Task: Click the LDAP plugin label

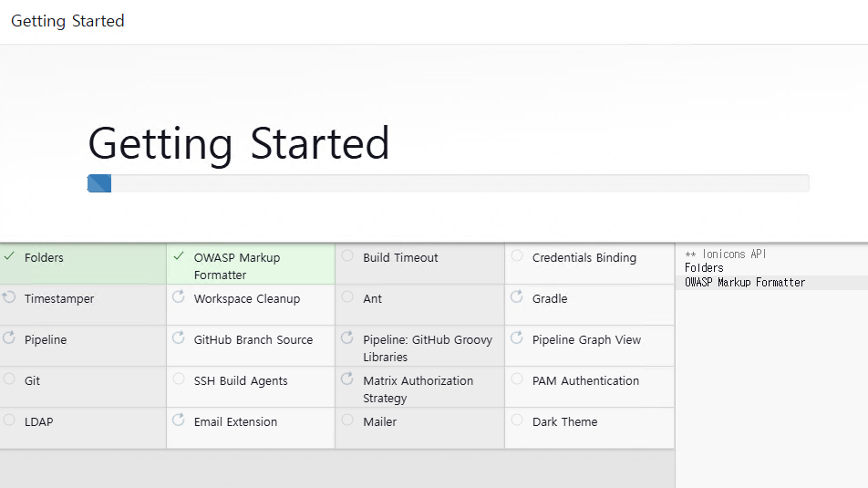Action: pyautogui.click(x=38, y=421)
